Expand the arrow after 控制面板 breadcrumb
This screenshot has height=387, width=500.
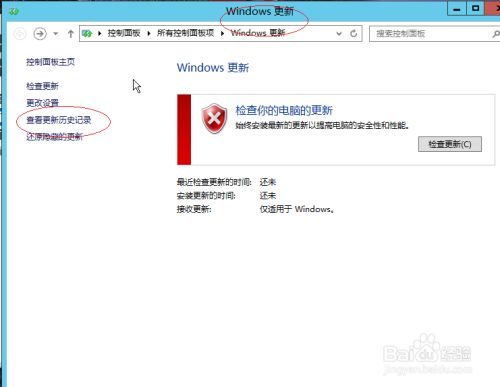[149, 33]
